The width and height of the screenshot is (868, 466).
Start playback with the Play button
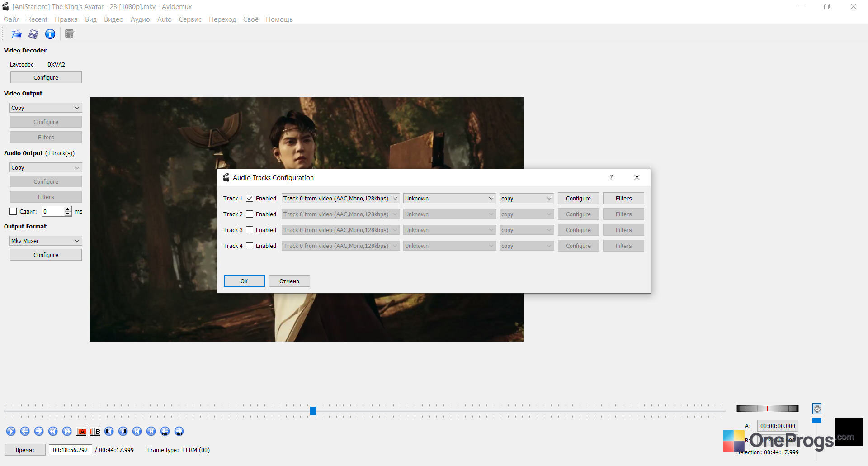[x=11, y=431]
